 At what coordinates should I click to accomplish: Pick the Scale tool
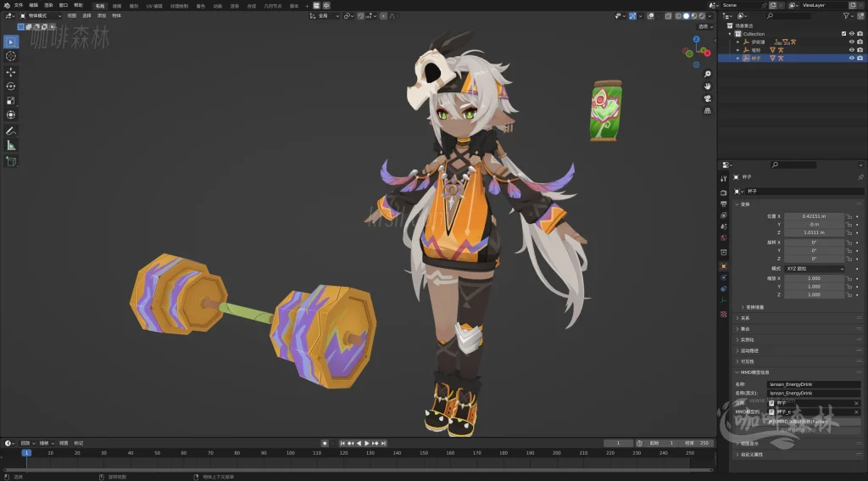[x=10, y=100]
